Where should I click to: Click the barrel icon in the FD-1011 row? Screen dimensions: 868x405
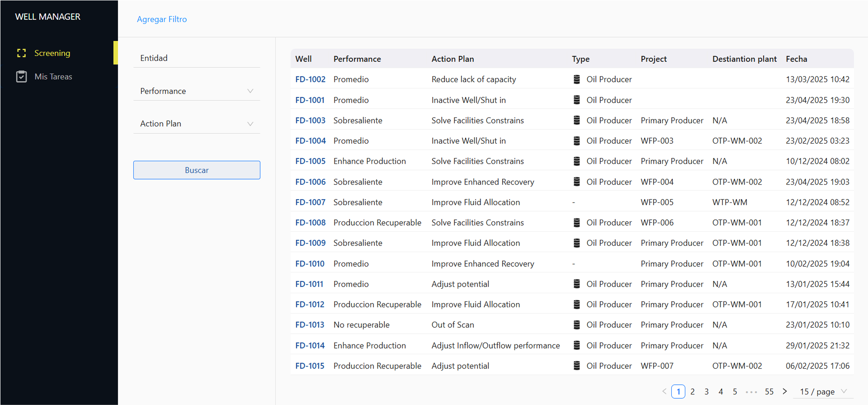click(x=576, y=284)
